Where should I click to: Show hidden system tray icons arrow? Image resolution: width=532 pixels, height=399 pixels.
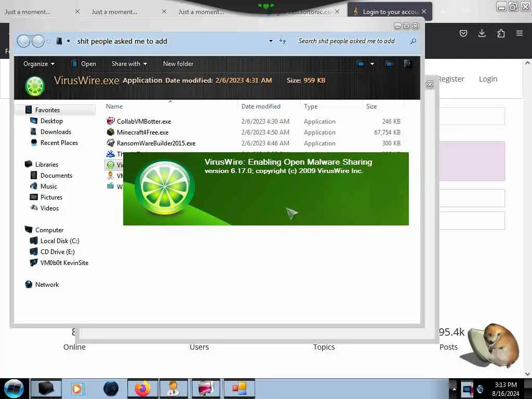tap(454, 389)
